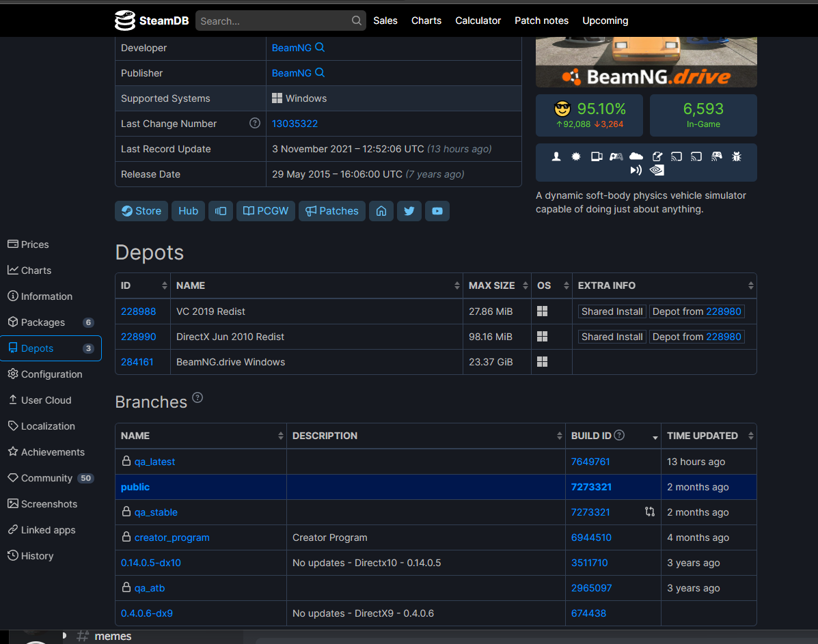Image resolution: width=818 pixels, height=644 pixels.
Task: Open the Charts top navigation item
Action: point(426,20)
